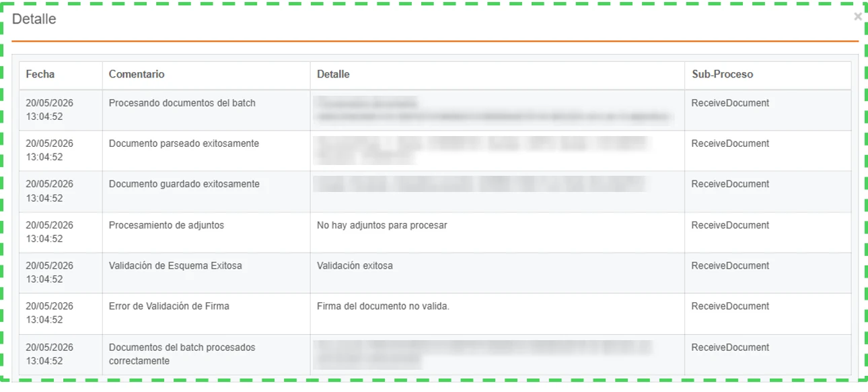Click the date in the 'Error de Validación de Firma' row
Viewport: 868px width, 392px height.
pyautogui.click(x=50, y=313)
